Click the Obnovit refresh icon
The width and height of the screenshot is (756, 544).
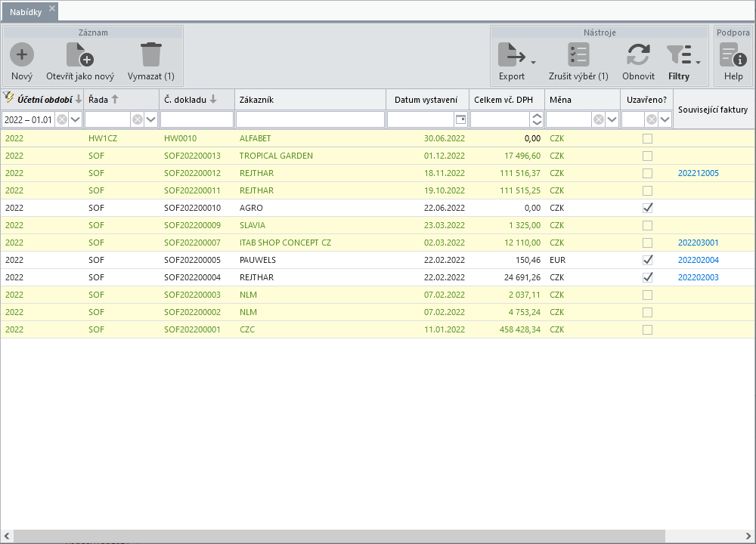point(638,55)
